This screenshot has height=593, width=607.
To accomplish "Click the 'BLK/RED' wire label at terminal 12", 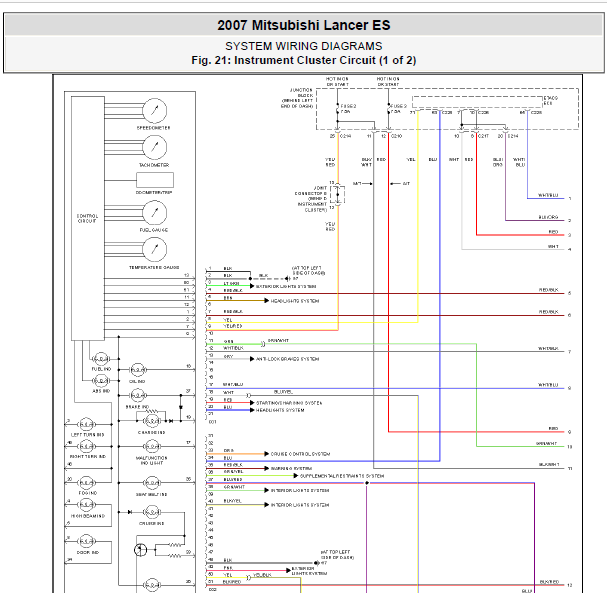I will [549, 582].
